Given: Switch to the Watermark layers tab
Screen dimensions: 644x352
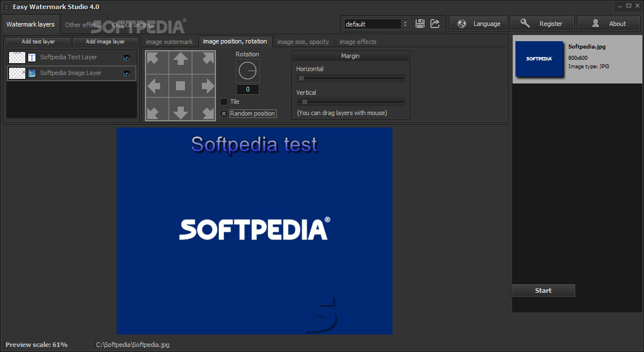Looking at the screenshot, I should coord(30,24).
